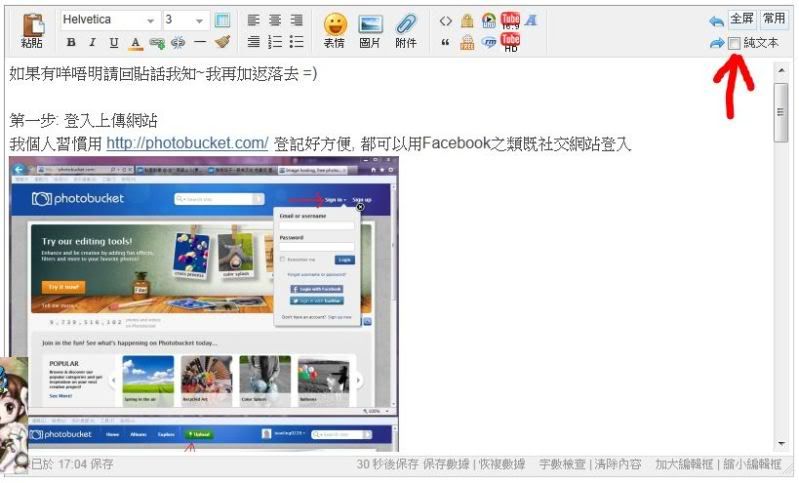The image size is (799, 483).
Task: Insert a horizontal rule line
Action: 200,42
